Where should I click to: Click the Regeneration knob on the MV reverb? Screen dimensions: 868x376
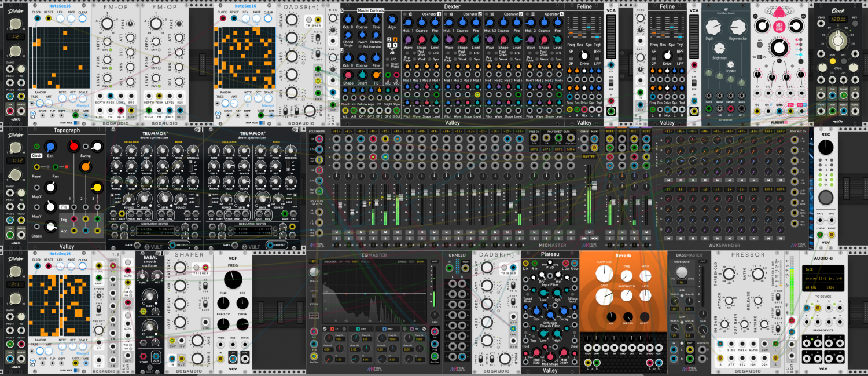pyautogui.click(x=737, y=27)
